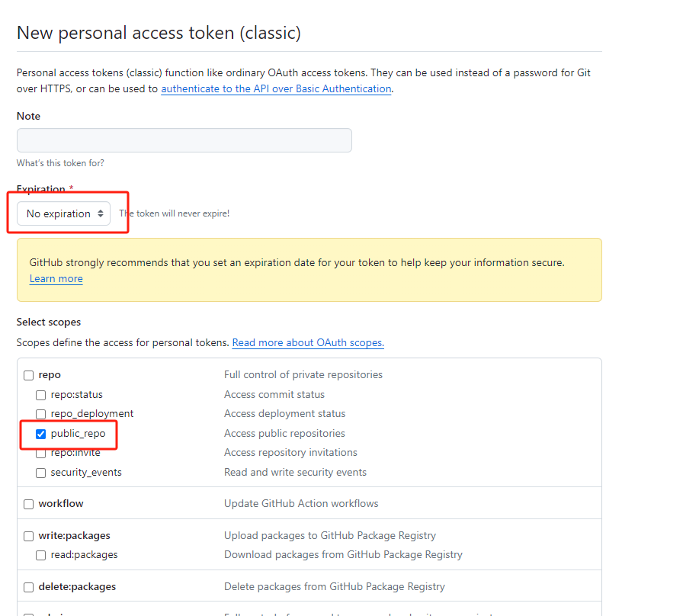Tick the write:packages checkbox
The height and width of the screenshot is (616, 699).
pos(29,536)
